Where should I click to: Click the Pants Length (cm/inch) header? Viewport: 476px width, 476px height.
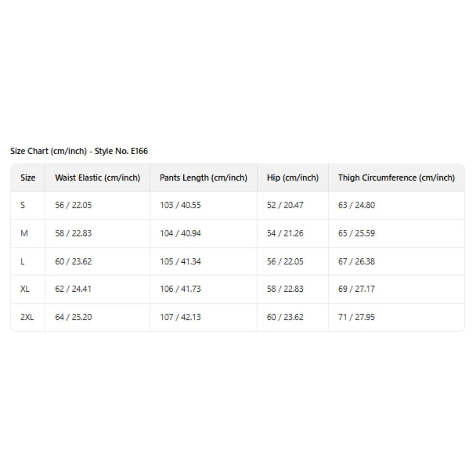[203, 178]
